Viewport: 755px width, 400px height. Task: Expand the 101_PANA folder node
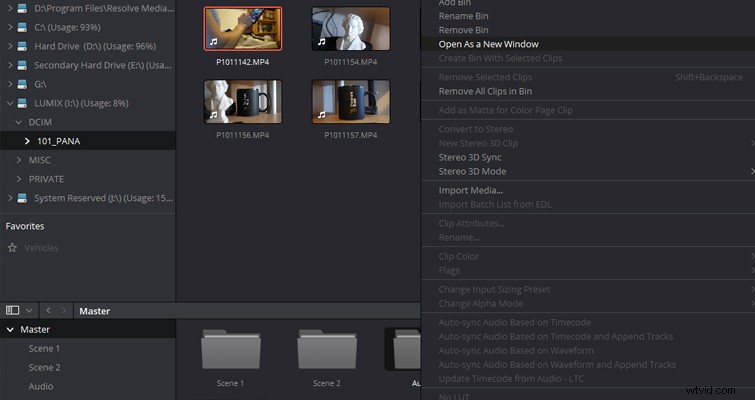tap(27, 141)
